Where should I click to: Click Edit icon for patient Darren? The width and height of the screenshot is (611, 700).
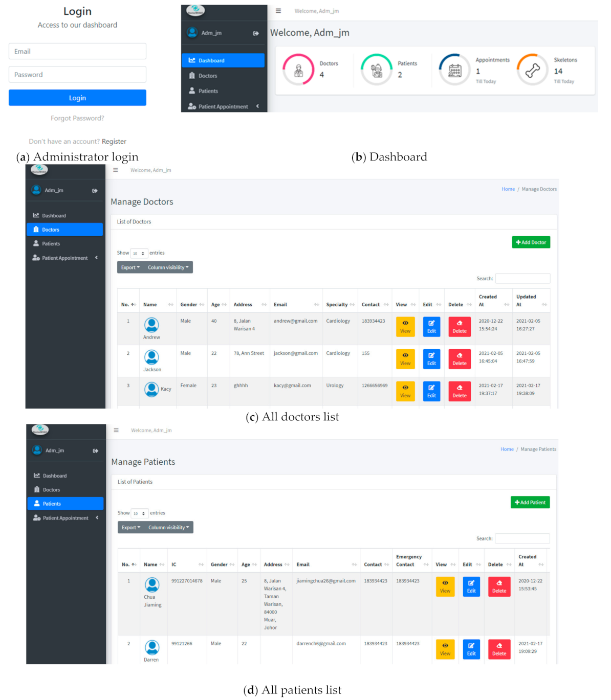click(x=471, y=649)
